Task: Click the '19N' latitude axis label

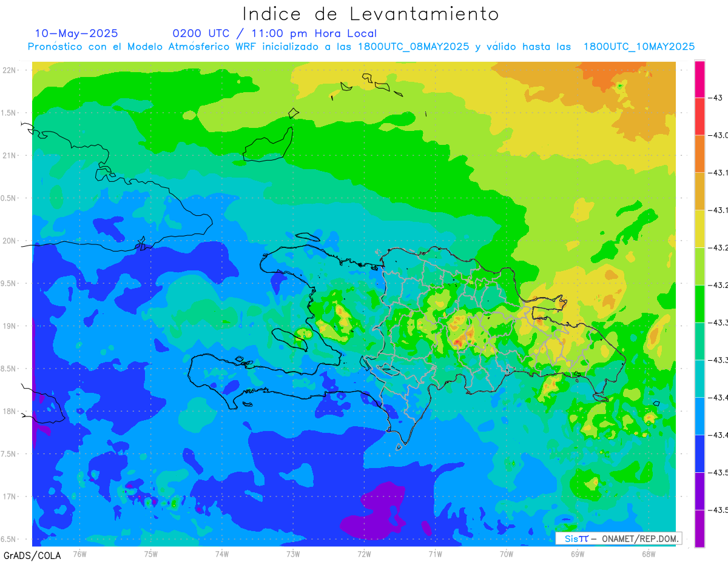Action: pos(10,326)
